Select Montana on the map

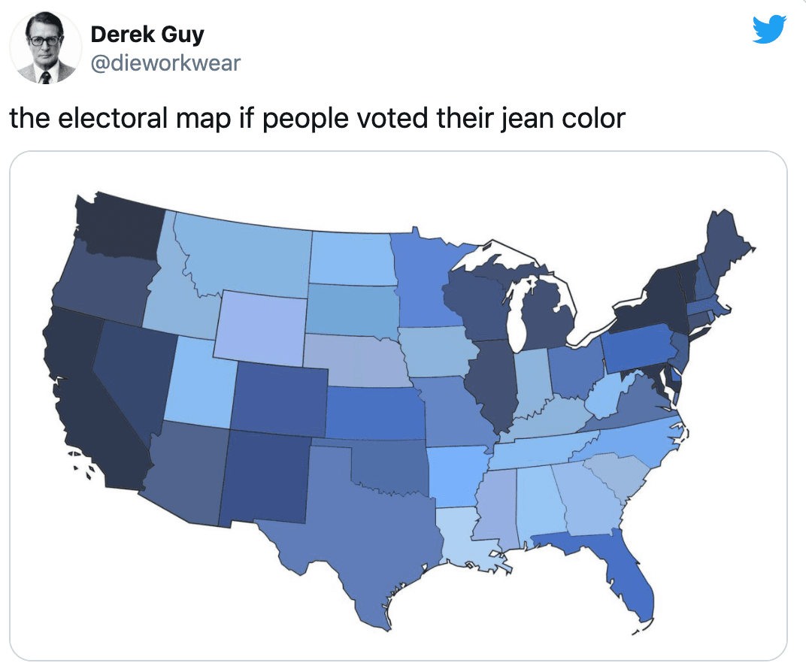point(244,256)
